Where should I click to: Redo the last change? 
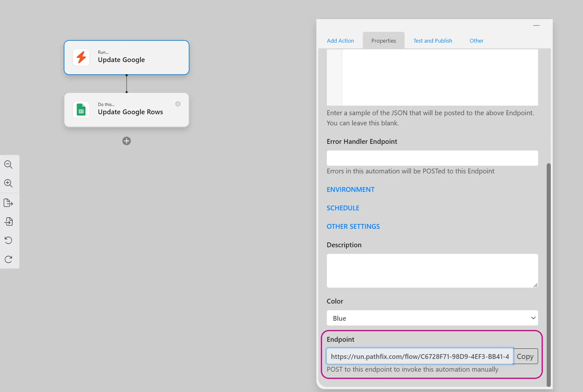[8, 259]
